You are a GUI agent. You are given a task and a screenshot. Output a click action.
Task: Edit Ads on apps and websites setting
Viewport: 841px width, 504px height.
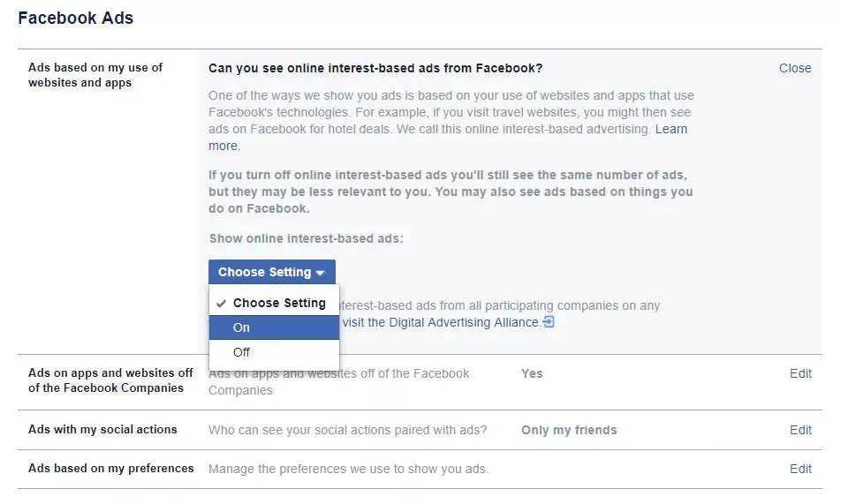point(800,373)
